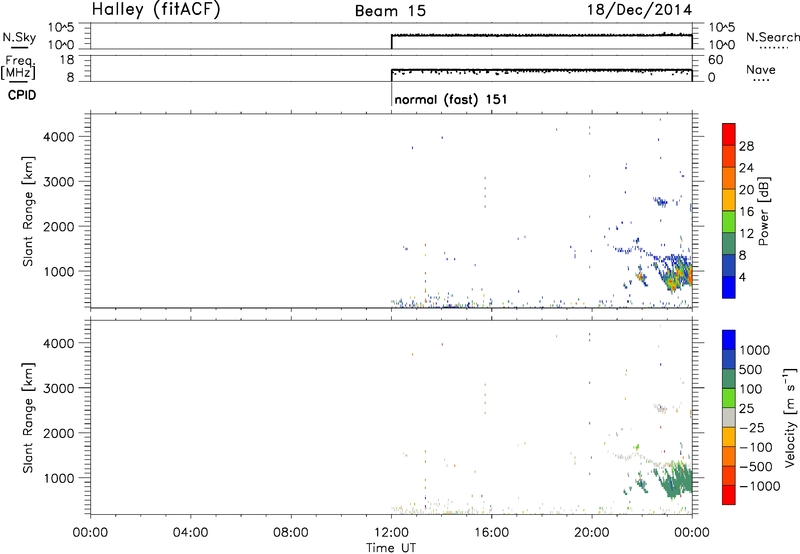Click the strong backscatter cluster in the power panel
800x554 pixels.
pyautogui.click(x=674, y=274)
